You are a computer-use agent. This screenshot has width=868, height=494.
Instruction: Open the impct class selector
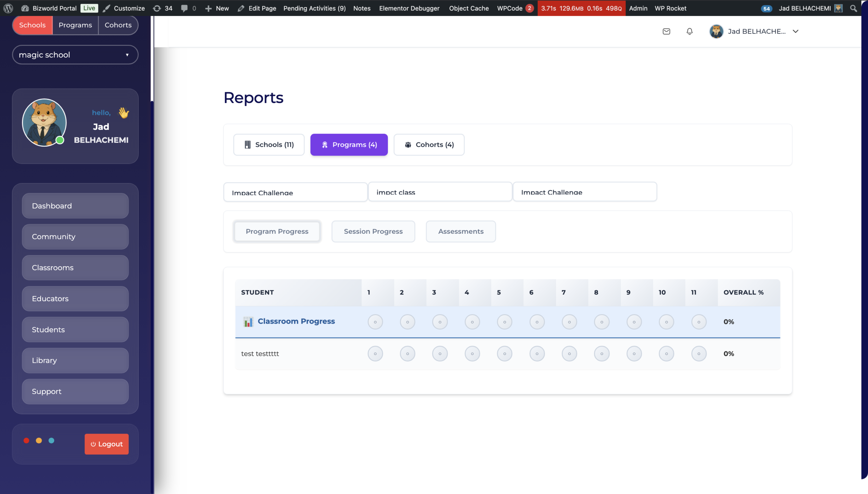click(x=440, y=192)
